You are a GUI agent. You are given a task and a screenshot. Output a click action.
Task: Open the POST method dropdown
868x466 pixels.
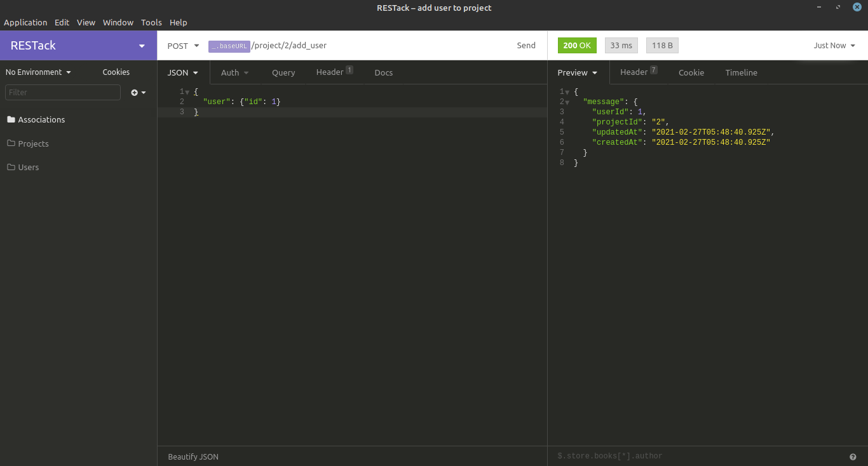[x=183, y=46]
